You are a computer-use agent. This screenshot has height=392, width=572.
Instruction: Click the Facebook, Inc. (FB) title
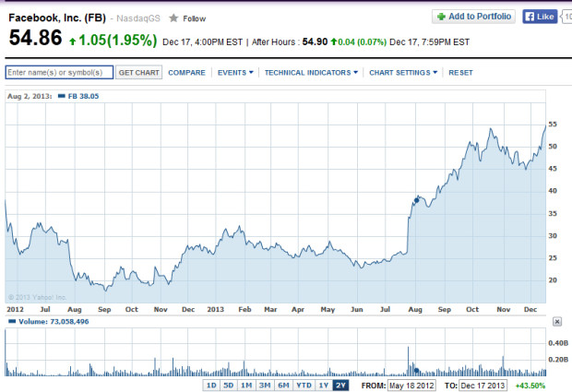pos(57,18)
